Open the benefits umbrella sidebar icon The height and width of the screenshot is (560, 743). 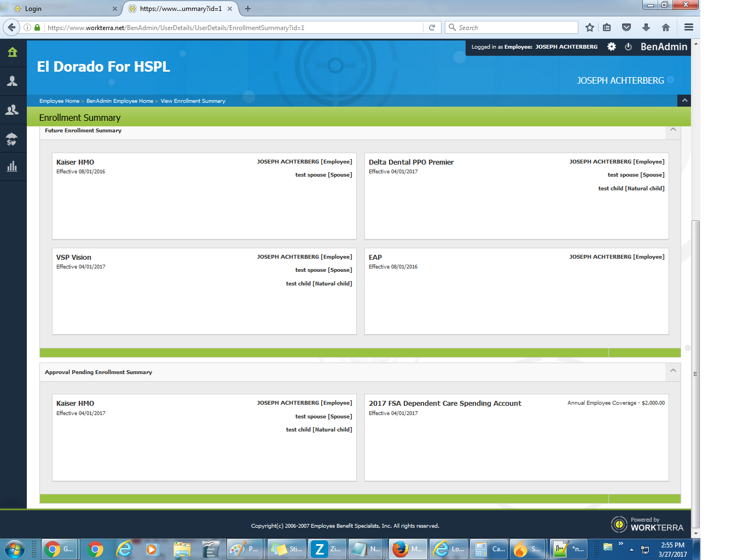(12, 139)
